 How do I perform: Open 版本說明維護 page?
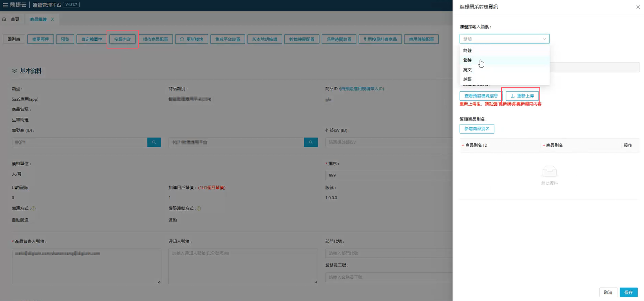265,39
